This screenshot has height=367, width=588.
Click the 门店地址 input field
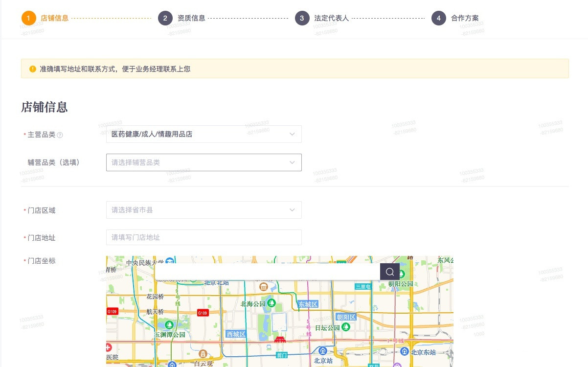[204, 237]
